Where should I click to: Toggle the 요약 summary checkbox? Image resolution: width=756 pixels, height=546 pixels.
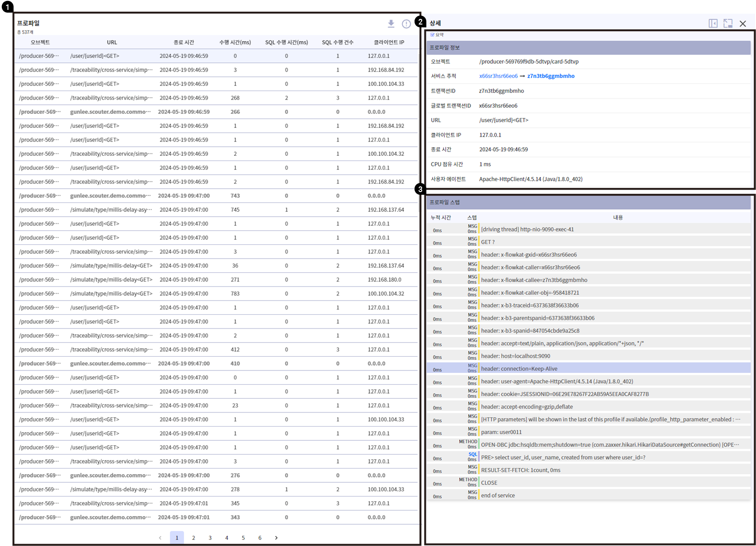pyautogui.click(x=432, y=35)
